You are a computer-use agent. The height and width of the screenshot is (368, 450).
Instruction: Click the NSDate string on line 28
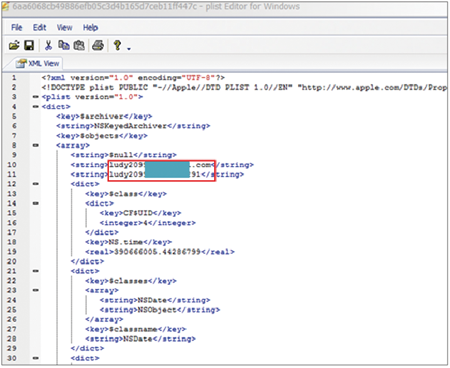coord(140,339)
